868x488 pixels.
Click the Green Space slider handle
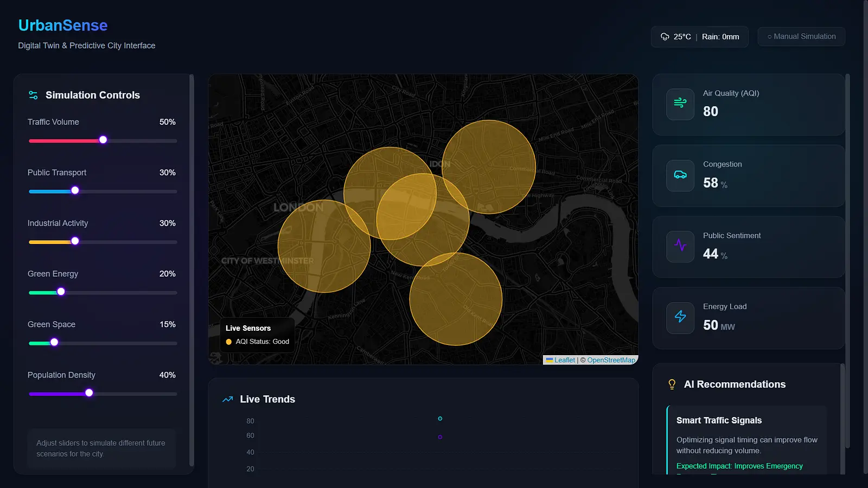(x=54, y=342)
